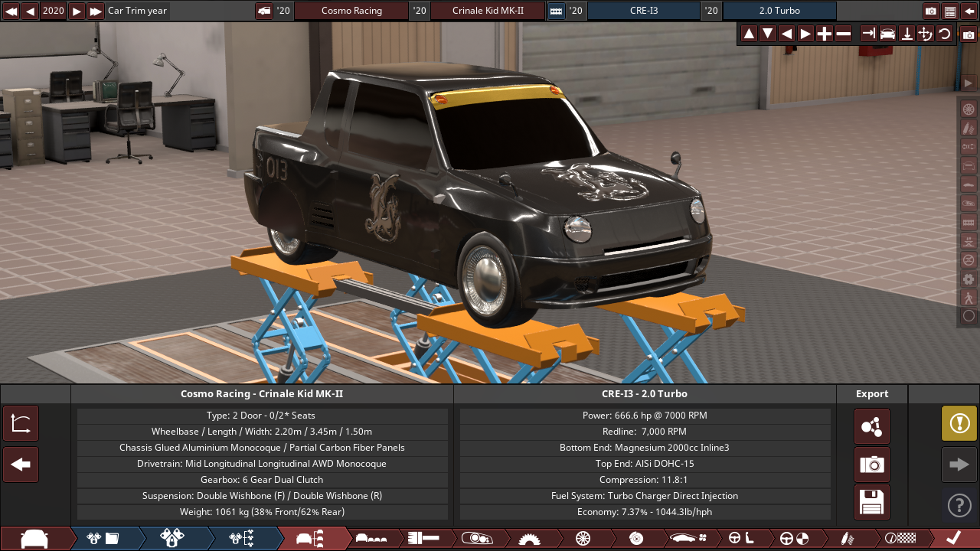Viewport: 980px width, 551px height.
Task: Toggle suspension spring visibility icon
Action: (969, 127)
